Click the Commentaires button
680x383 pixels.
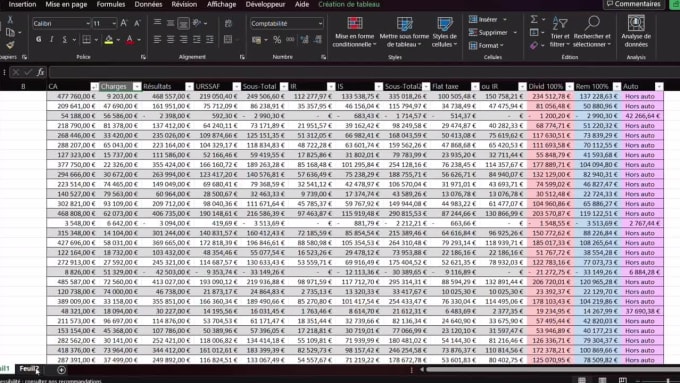634,4
